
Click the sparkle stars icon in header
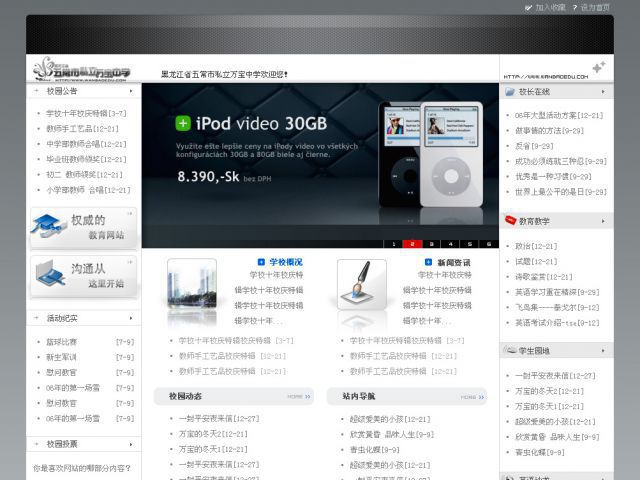pyautogui.click(x=598, y=67)
